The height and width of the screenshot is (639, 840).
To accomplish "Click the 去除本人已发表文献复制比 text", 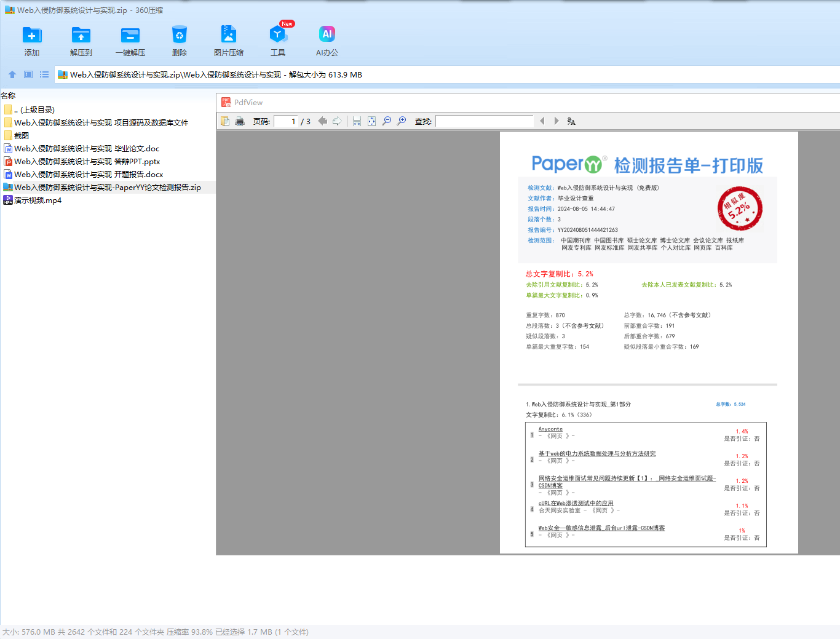I will [687, 285].
